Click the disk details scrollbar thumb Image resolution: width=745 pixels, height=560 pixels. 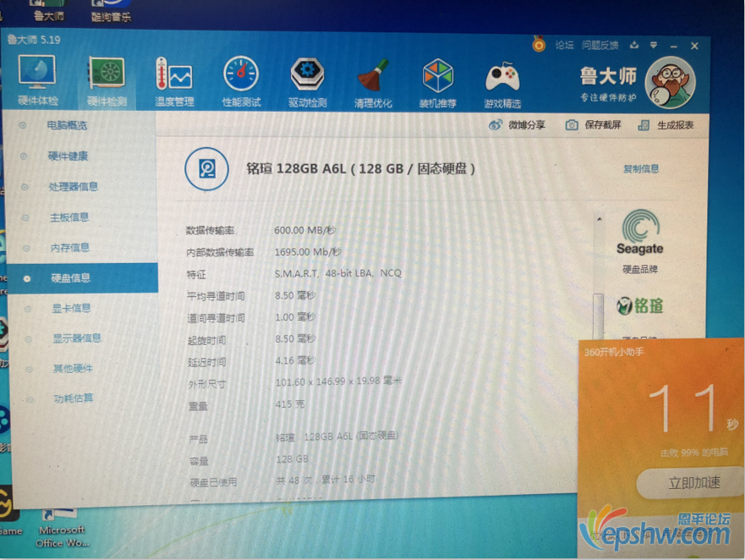[x=598, y=316]
